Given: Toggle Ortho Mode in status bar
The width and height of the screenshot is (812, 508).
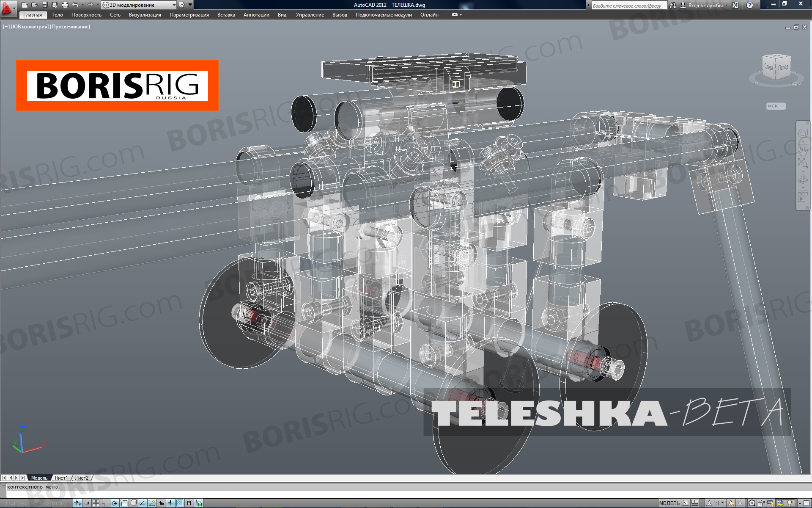Looking at the screenshot, I should point(105,503).
